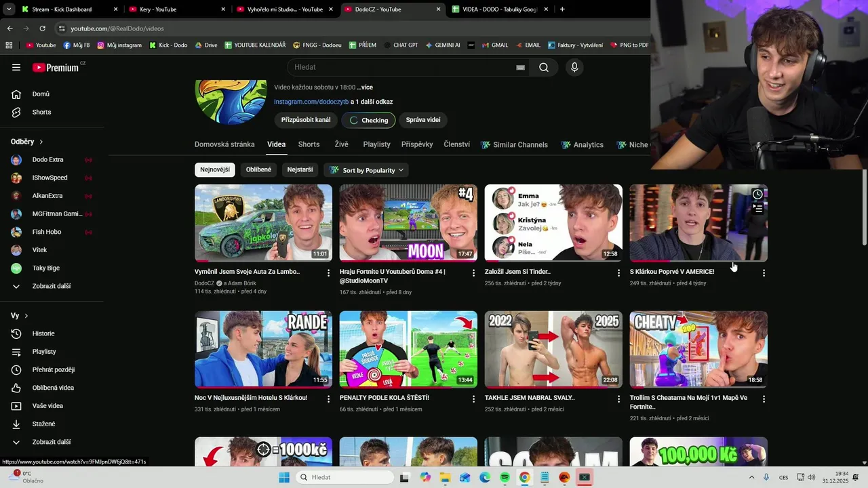This screenshot has height=488, width=868.
Task: Open File Explorer from the taskbar
Action: 445,477
